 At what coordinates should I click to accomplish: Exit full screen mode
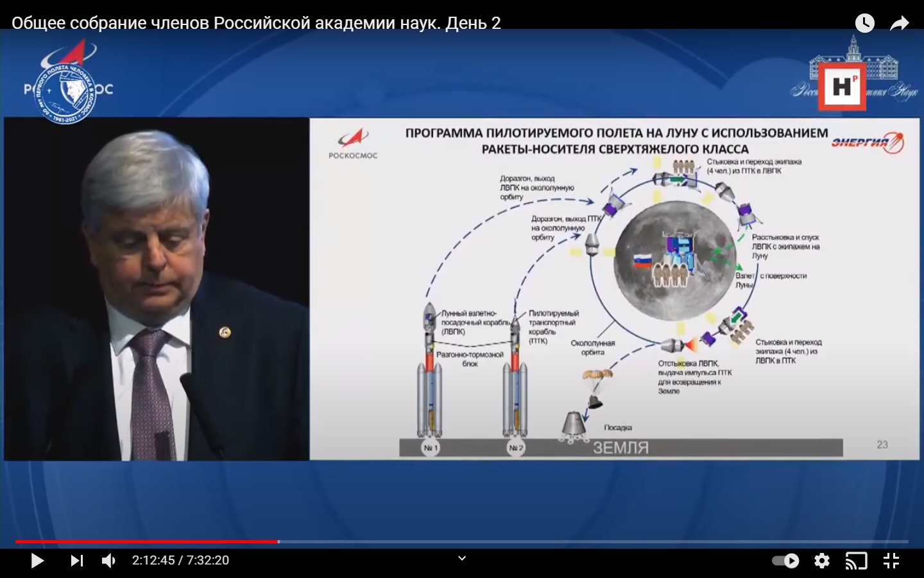tap(891, 561)
